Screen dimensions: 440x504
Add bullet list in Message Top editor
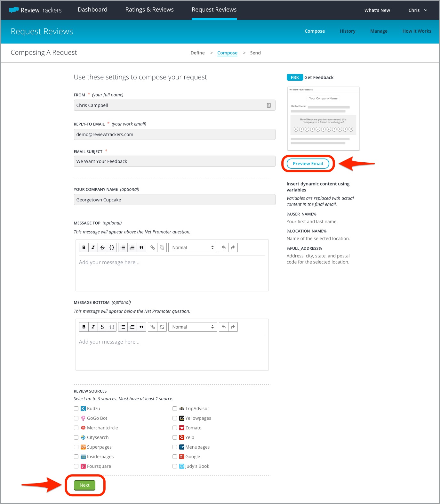click(x=123, y=248)
